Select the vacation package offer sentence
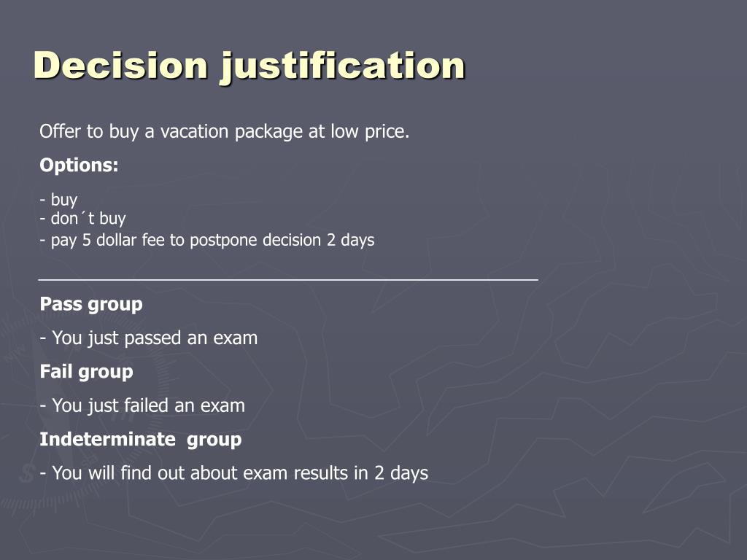 [225, 131]
